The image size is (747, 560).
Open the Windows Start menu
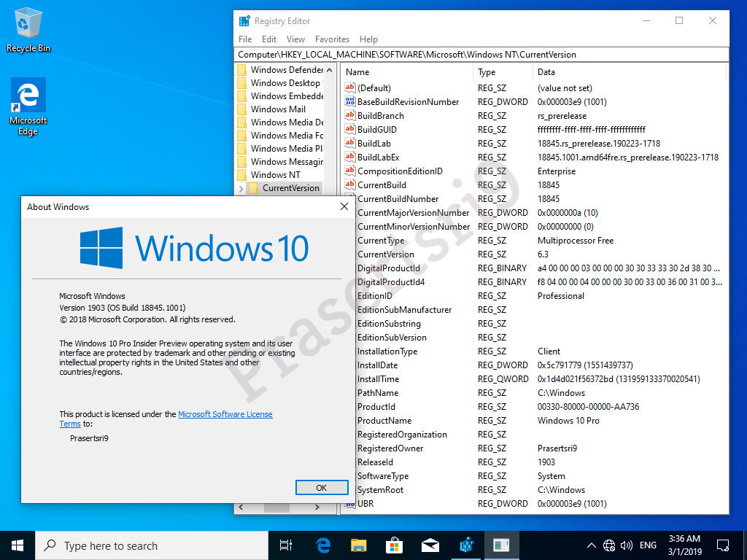[x=18, y=545]
